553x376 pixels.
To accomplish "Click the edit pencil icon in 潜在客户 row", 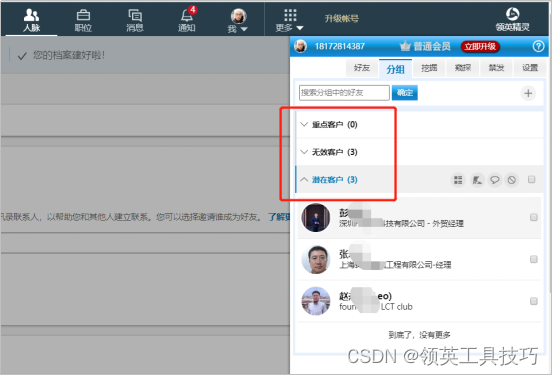I will coord(477,180).
